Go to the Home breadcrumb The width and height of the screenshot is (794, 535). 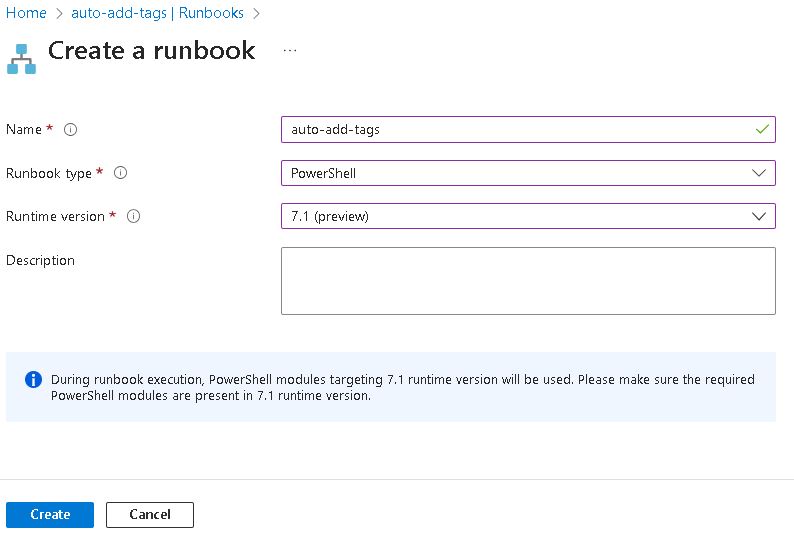[26, 13]
